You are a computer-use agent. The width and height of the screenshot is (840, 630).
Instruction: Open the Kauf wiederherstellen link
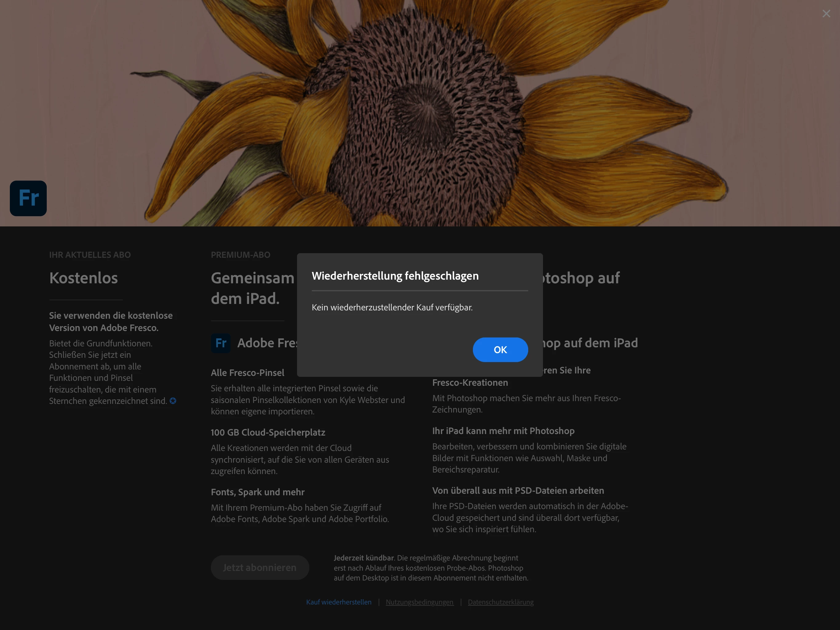(x=339, y=602)
